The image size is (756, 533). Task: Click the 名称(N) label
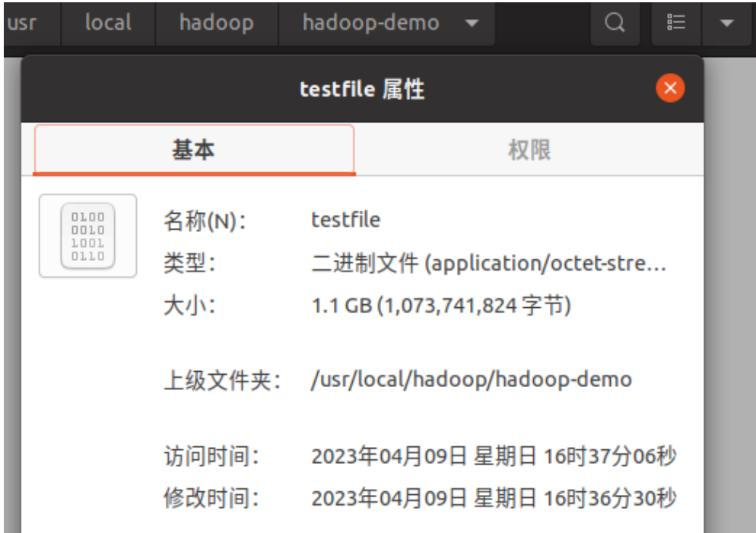pyautogui.click(x=205, y=221)
